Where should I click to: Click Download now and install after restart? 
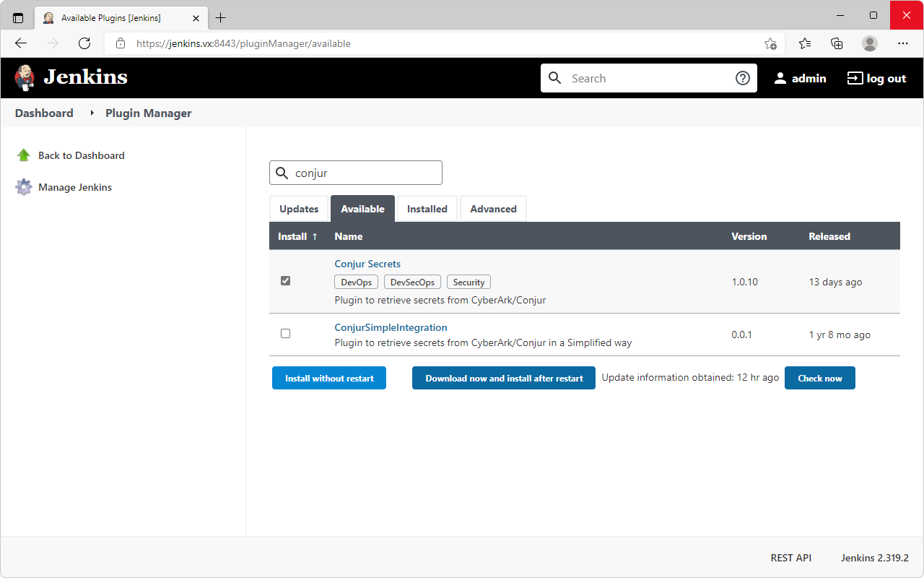coord(504,378)
